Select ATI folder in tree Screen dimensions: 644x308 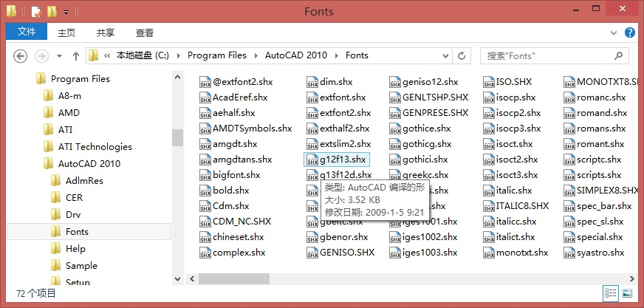65,130
